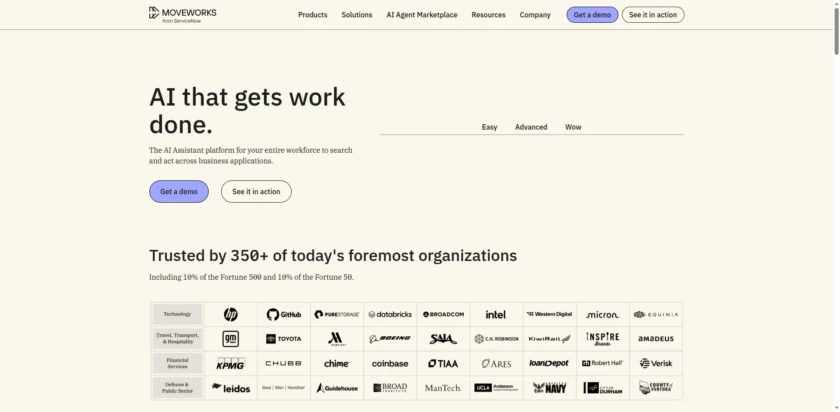Click See it in action below the hero text
The image size is (840, 412).
click(256, 191)
